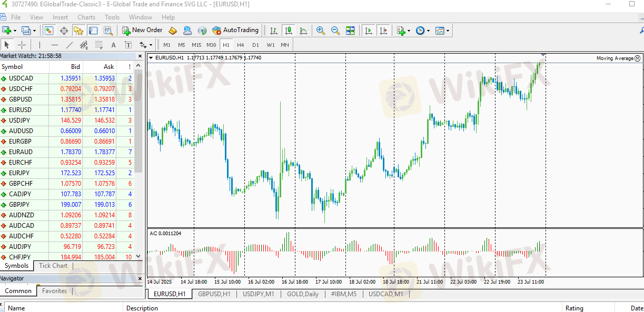
Task: Click the New Order button
Action: [142, 31]
